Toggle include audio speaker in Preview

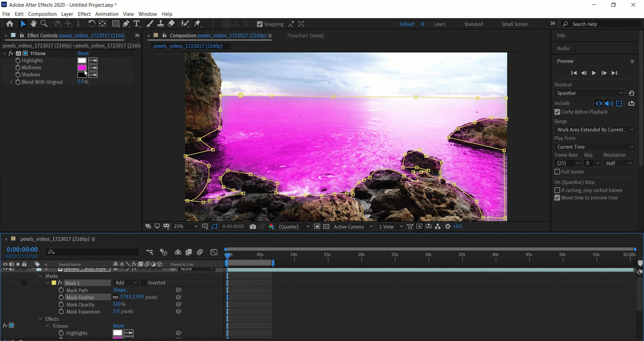pos(609,103)
